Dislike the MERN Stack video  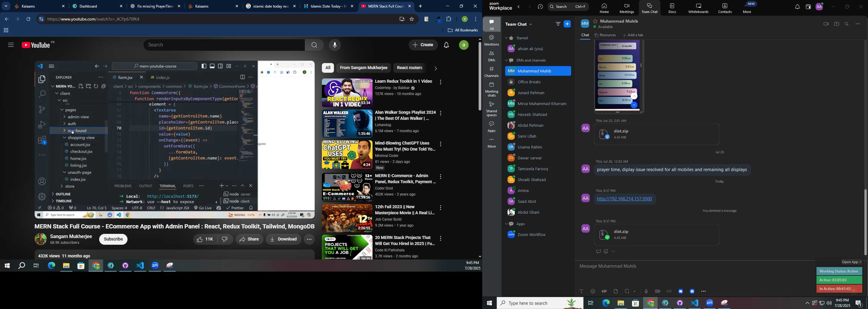[225, 239]
